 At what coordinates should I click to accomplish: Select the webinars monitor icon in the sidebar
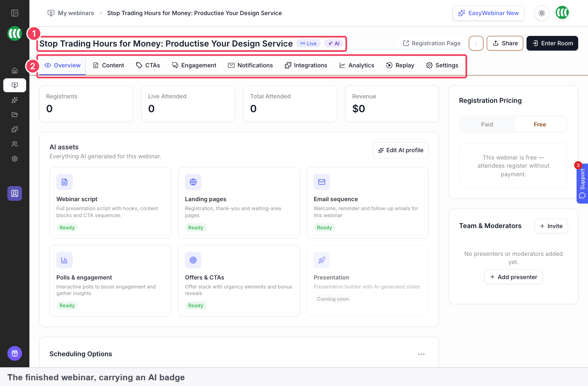pos(15,85)
